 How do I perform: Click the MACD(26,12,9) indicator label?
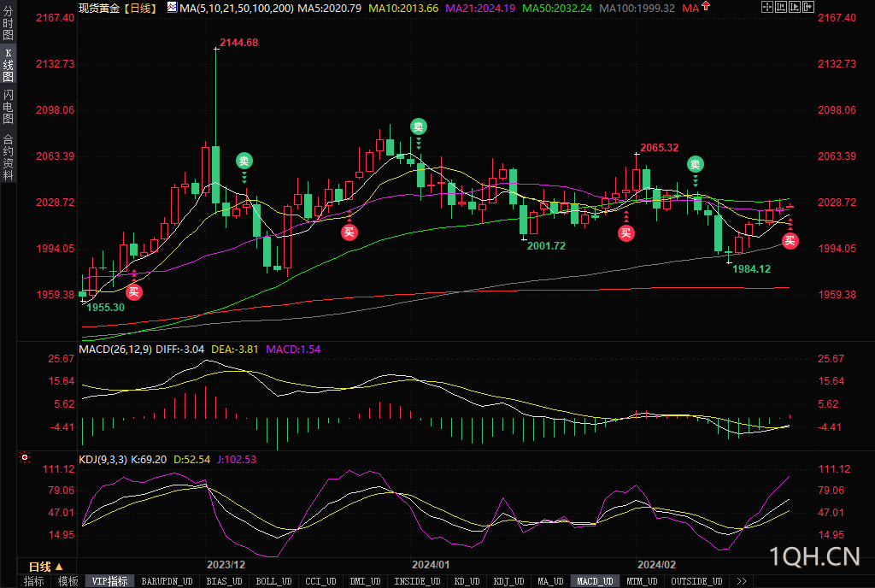point(115,349)
